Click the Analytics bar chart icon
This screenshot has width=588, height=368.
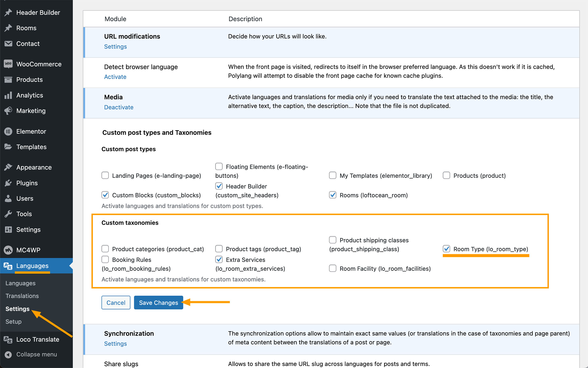[8, 95]
